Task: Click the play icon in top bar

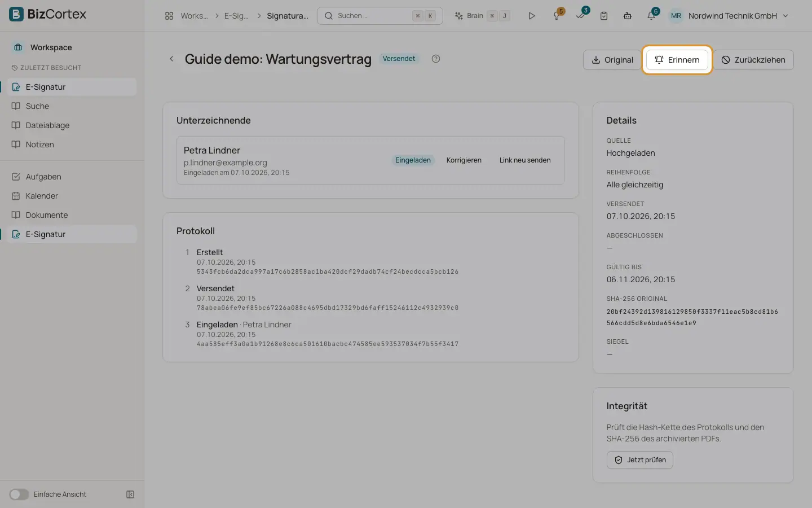Action: point(531,16)
